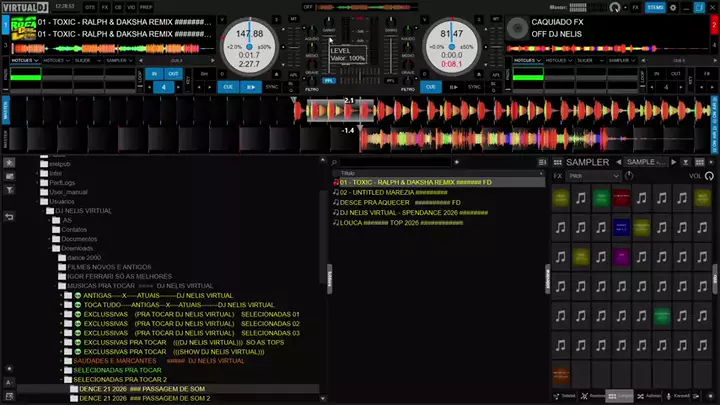
Task: Go to previous sampler bank arrow
Action: point(619,162)
